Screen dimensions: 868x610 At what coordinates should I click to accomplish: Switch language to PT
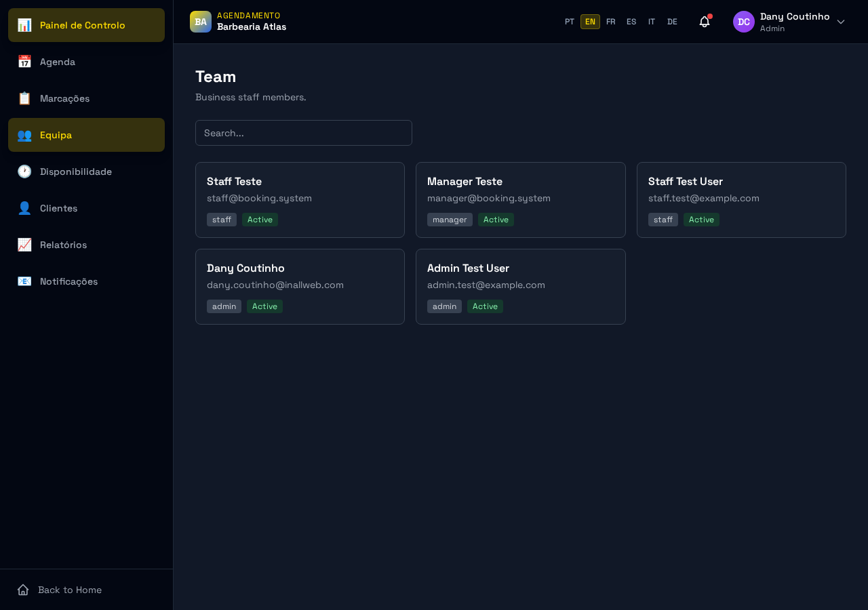click(570, 22)
